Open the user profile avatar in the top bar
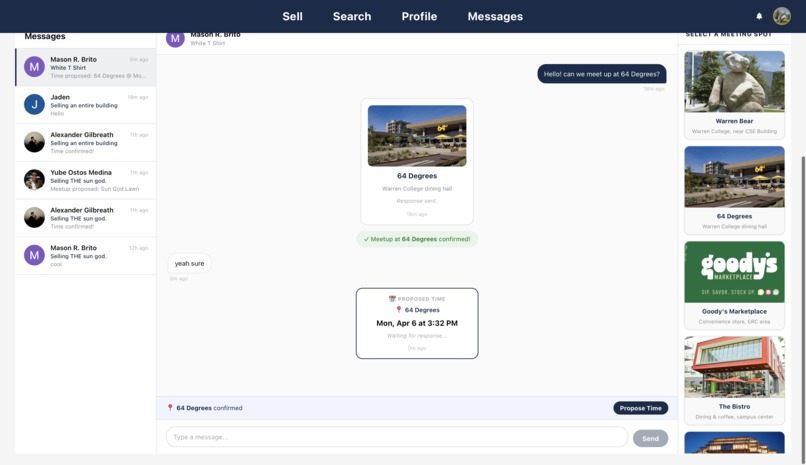This screenshot has width=806, height=465. pyautogui.click(x=782, y=16)
